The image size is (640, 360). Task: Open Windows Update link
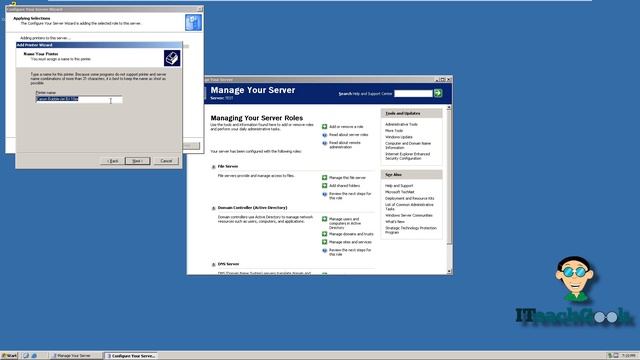399,137
